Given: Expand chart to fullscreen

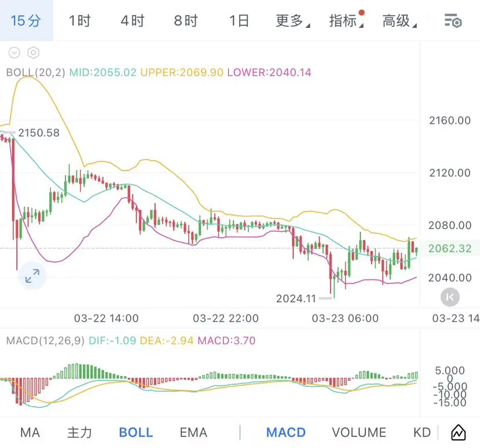Looking at the screenshot, I should pyautogui.click(x=32, y=276).
